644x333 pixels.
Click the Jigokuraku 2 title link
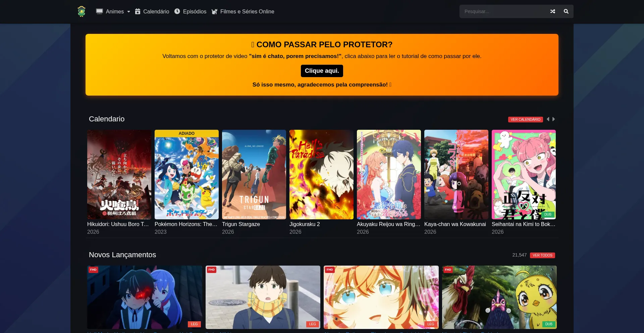(x=305, y=224)
